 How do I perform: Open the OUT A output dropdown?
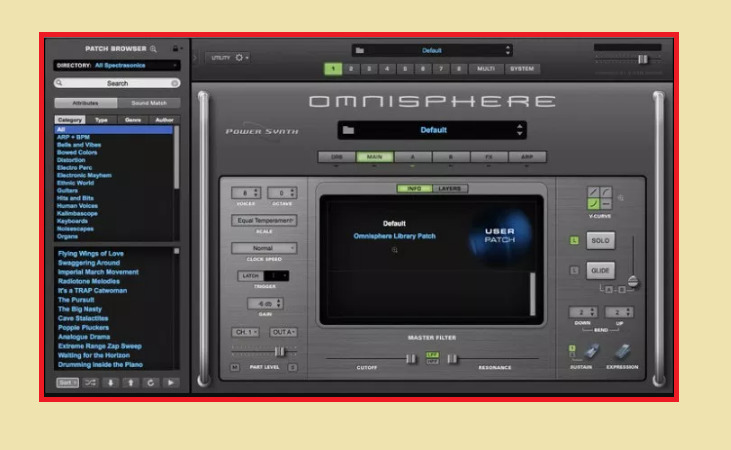tap(283, 332)
